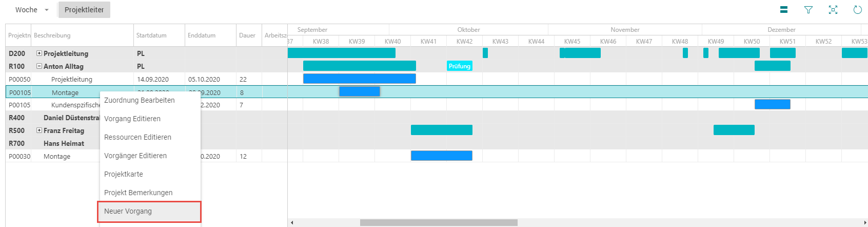Click the circular refresh icon

[x=858, y=10]
